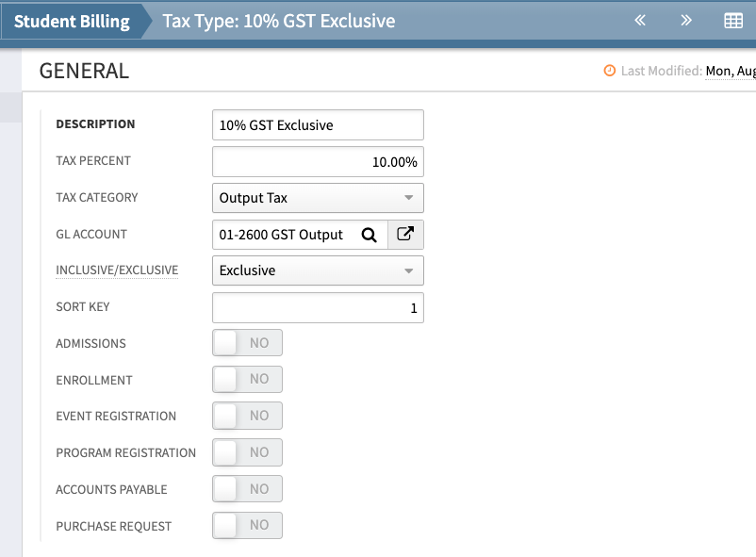Open GL Account record in new window
This screenshot has height=557, width=756.
(x=405, y=234)
